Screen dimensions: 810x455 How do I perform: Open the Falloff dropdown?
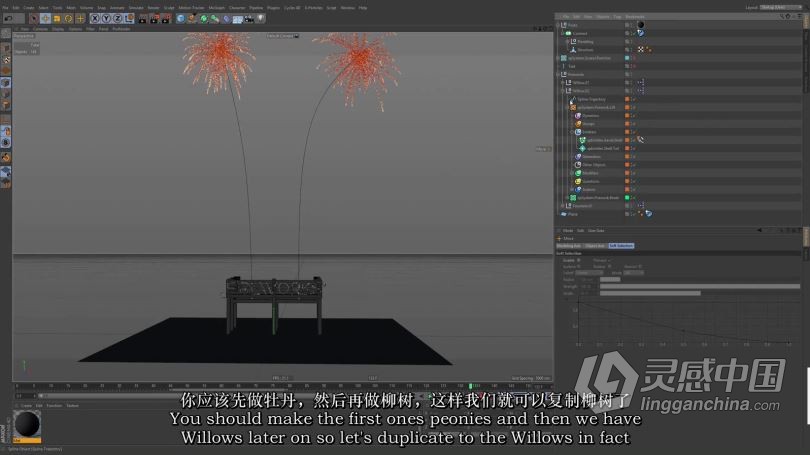click(x=589, y=273)
